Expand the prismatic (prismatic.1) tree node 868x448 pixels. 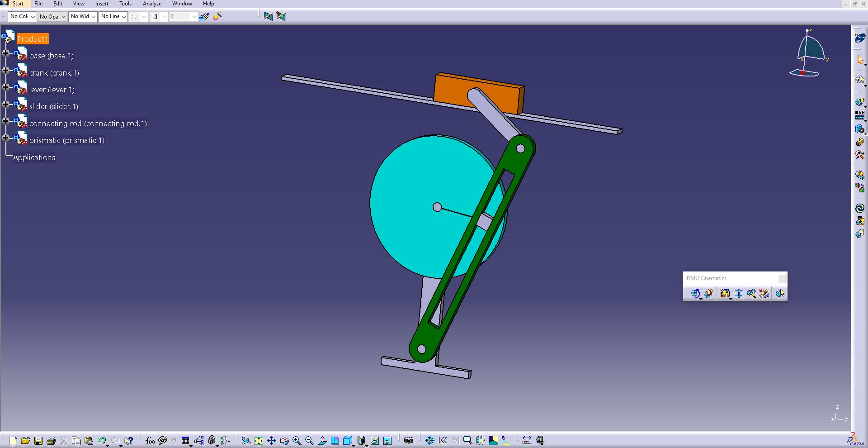6,138
